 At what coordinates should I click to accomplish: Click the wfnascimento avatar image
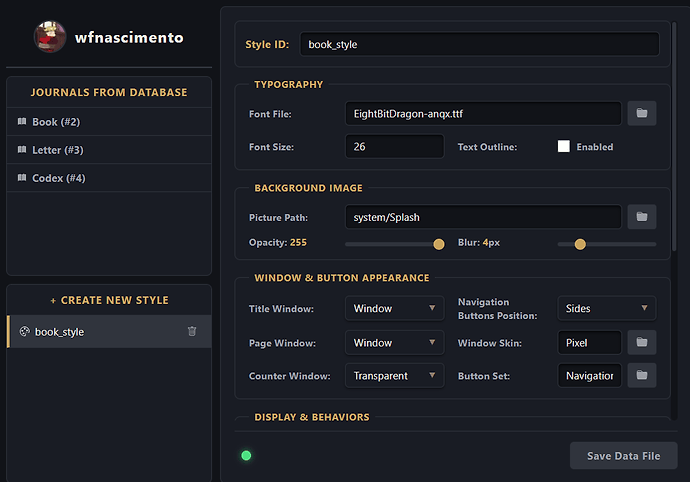tap(50, 37)
